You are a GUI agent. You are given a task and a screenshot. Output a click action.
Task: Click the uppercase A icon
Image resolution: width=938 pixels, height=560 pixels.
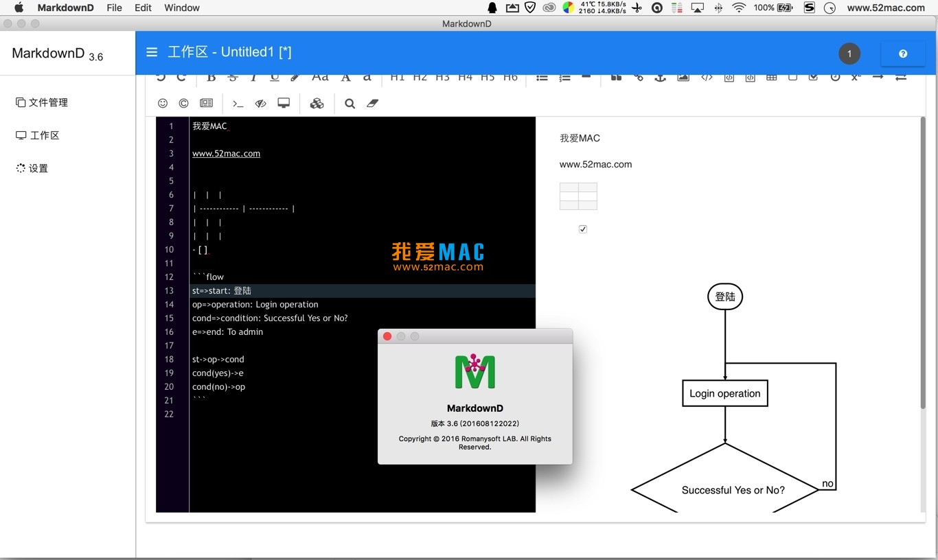tap(346, 77)
